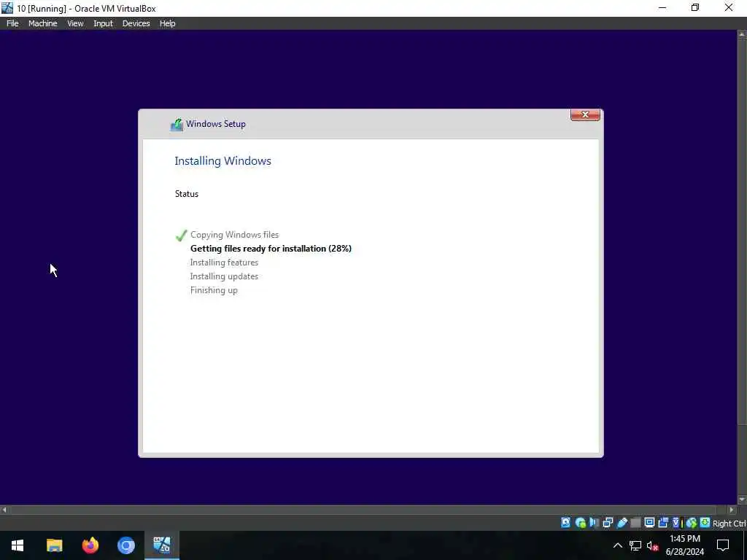Click Getting files ready for installation (28%)
The width and height of the screenshot is (747, 560).
pyautogui.click(x=271, y=249)
